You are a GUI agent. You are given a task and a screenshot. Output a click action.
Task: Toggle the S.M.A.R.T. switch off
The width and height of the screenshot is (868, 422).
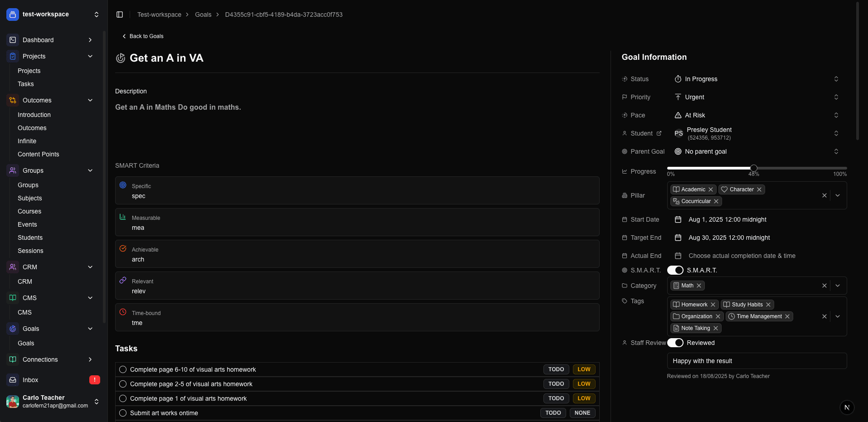click(x=675, y=270)
